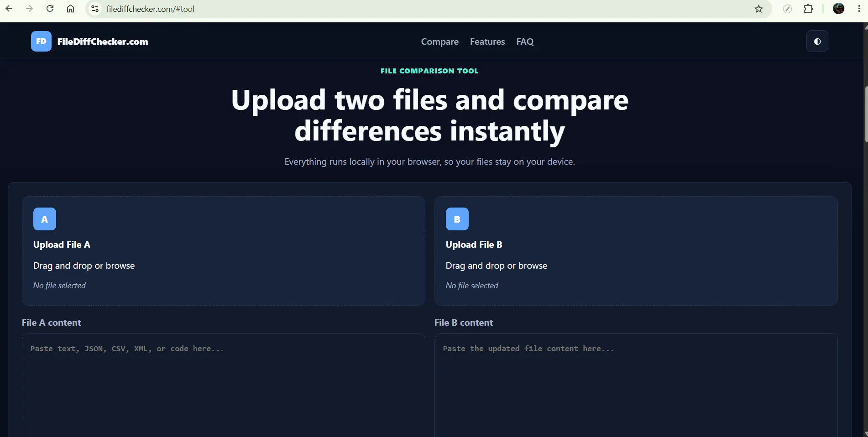Click the FileDiffChecker.com site title
Screen dimensions: 868x437
[103, 42]
